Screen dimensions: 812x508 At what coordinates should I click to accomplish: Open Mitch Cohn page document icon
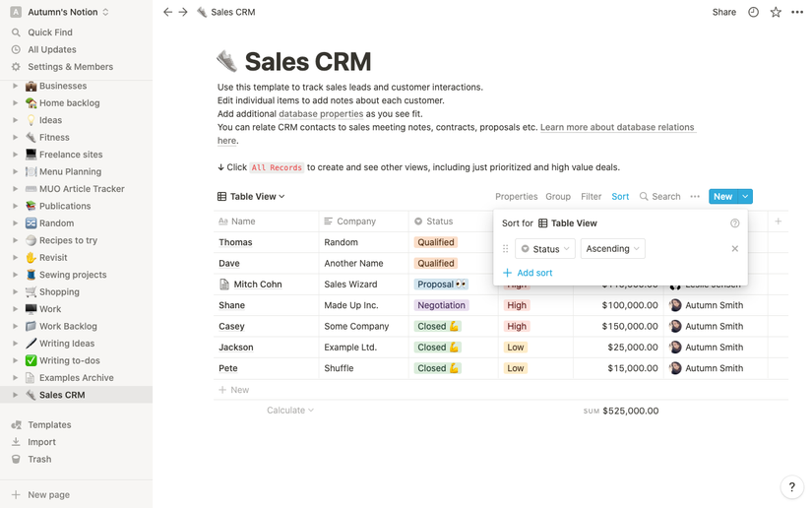click(224, 285)
